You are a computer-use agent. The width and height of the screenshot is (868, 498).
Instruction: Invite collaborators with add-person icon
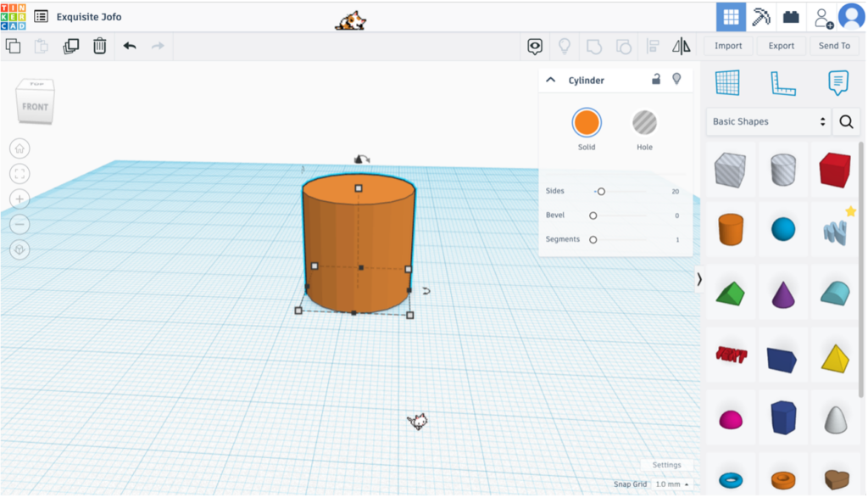pos(824,18)
